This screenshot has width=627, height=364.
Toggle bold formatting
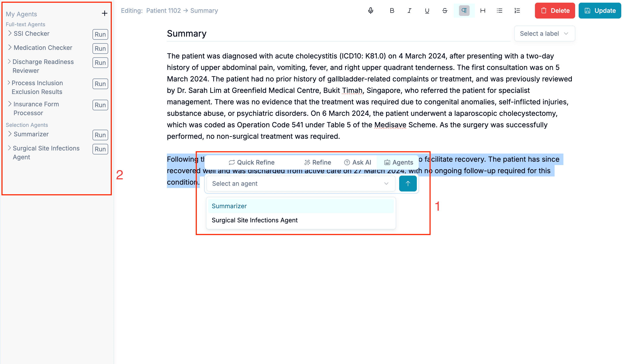[392, 10]
